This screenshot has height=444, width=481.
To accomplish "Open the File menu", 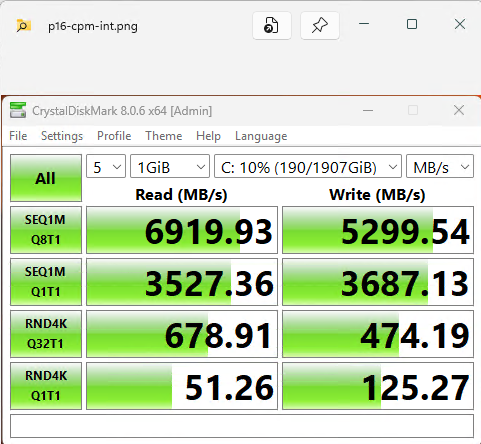I will [18, 136].
